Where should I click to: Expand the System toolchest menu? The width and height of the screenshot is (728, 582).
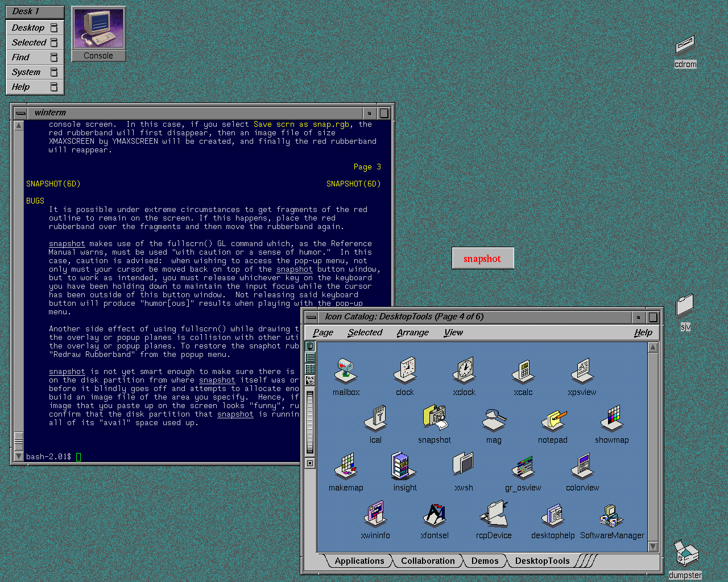click(35, 72)
